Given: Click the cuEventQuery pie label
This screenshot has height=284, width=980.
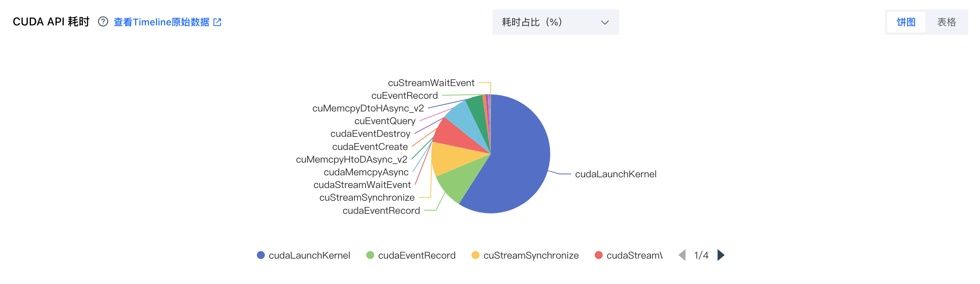Looking at the screenshot, I should [x=385, y=121].
